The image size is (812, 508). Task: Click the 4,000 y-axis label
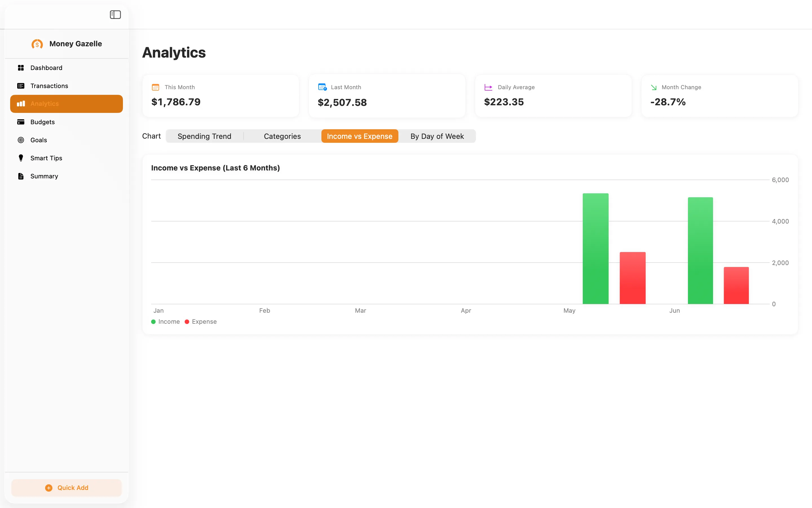[x=780, y=222]
